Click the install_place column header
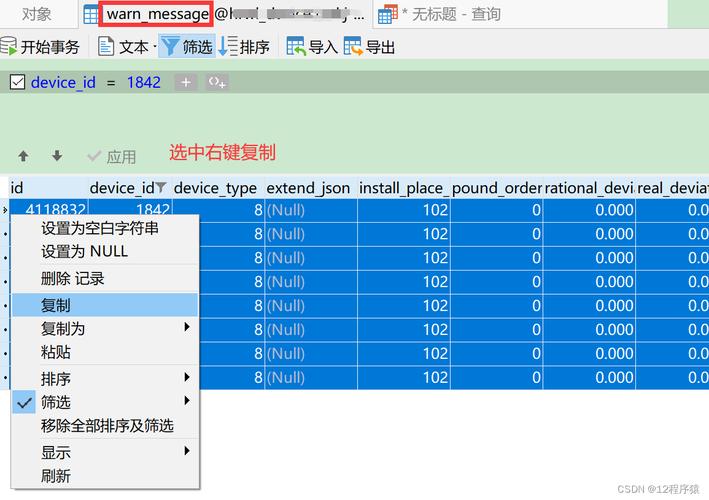 (404, 188)
